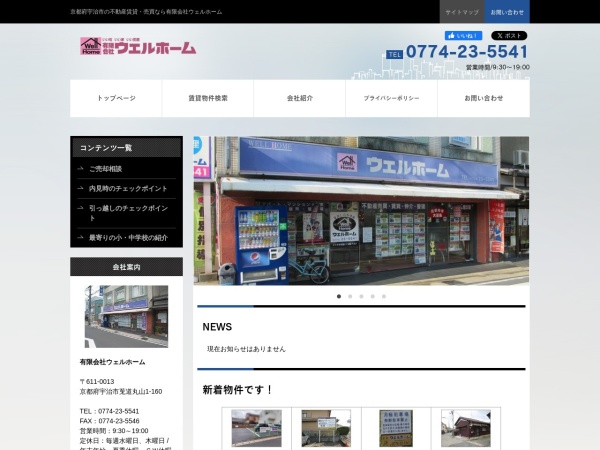This screenshot has width=600, height=450.
Task: Open 内見時のチェックポイント sidebar link
Action: tap(126, 189)
